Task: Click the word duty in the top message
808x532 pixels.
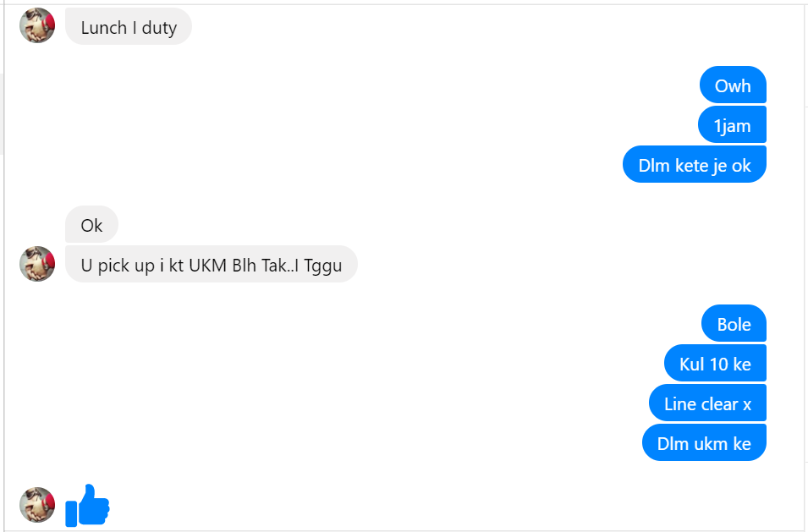Action: tap(159, 28)
